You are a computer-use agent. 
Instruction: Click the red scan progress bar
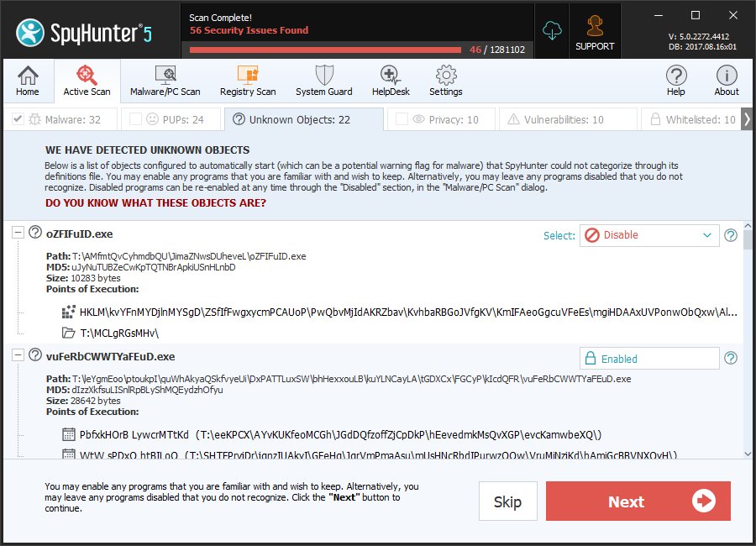(x=325, y=50)
